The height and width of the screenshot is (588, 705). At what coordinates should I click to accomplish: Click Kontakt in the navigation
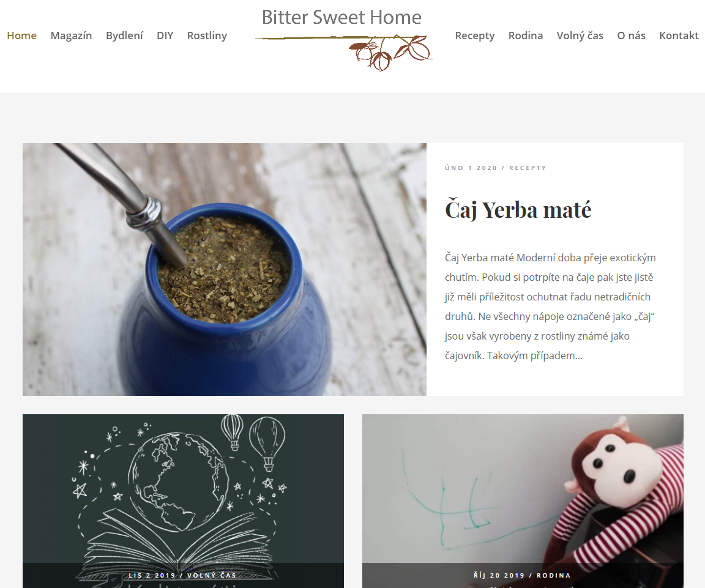pos(679,35)
